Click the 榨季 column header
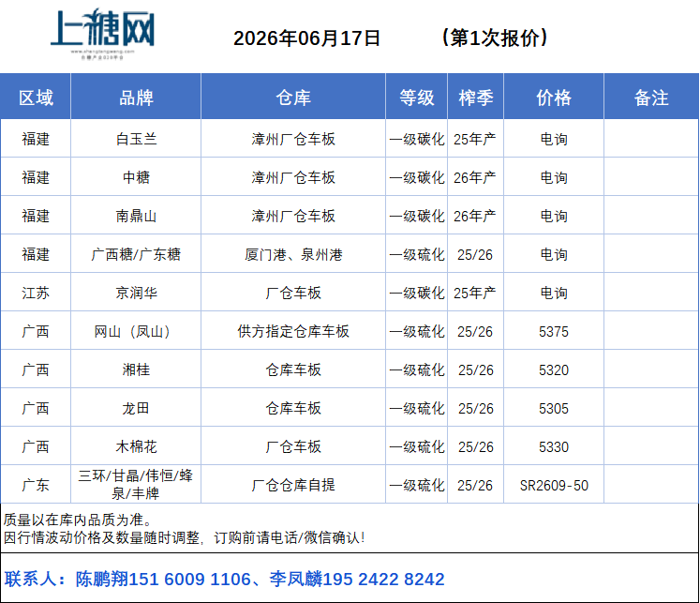 click(x=476, y=98)
